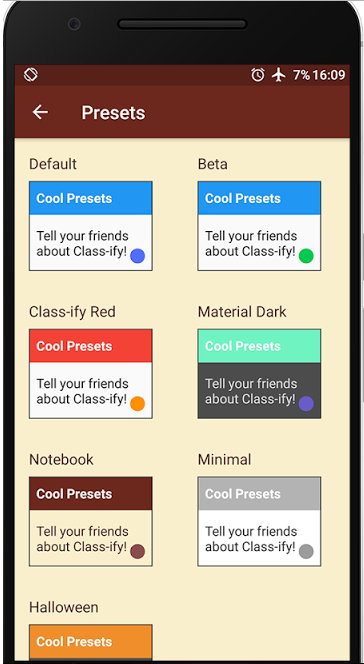
Task: Click the orange accent dot in Class-ify Red
Action: pos(138,404)
